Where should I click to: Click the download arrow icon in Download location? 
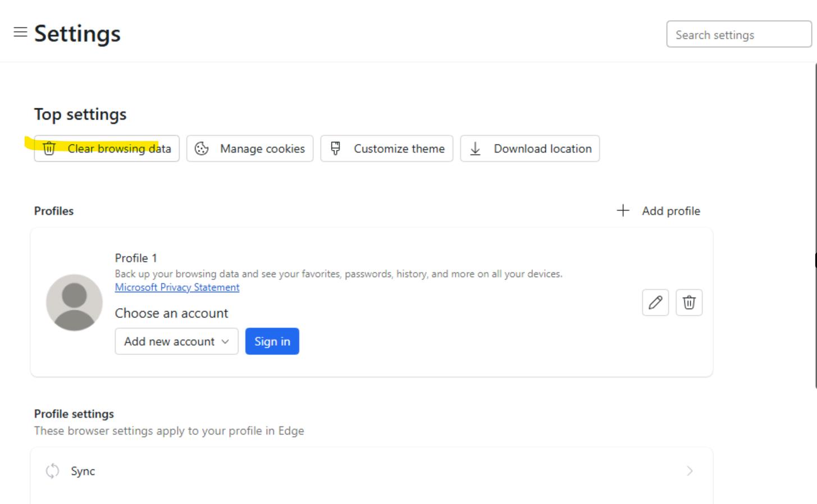(x=475, y=149)
